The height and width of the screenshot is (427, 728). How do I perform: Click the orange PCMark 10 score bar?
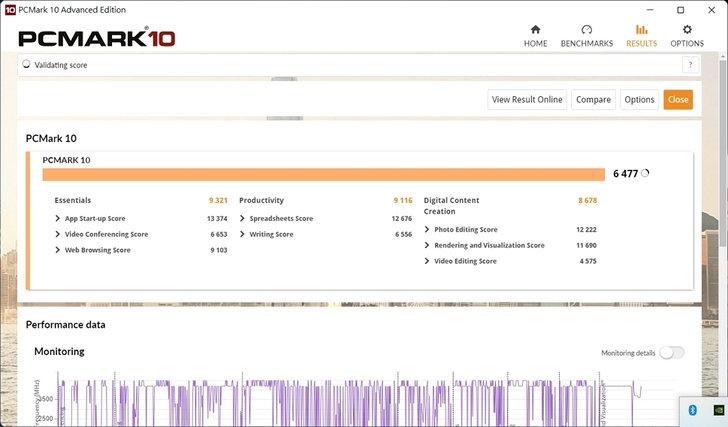323,174
